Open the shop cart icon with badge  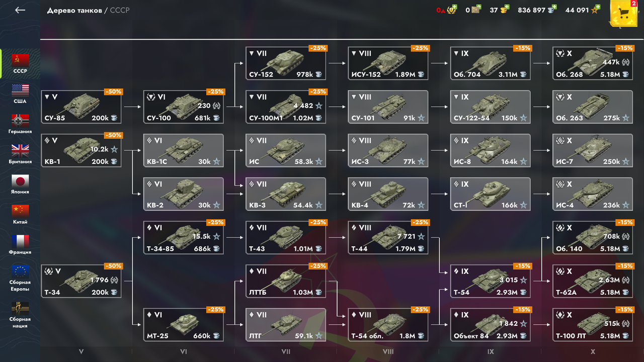click(624, 14)
